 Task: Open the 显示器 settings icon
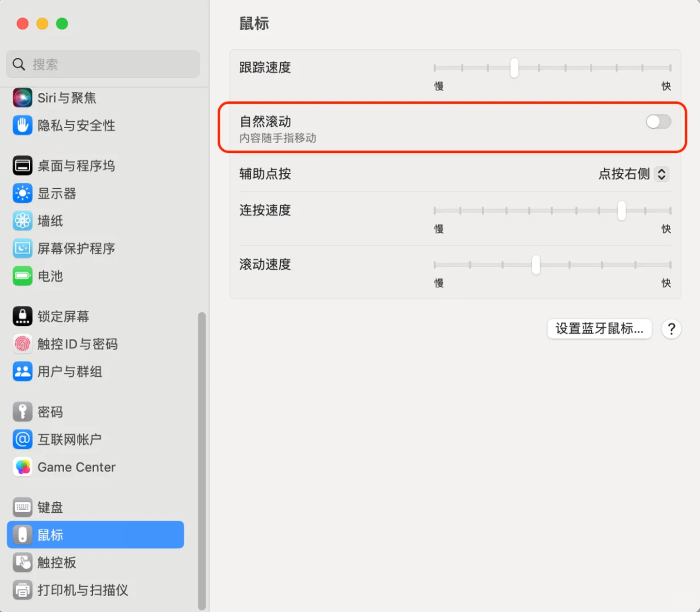click(x=22, y=193)
